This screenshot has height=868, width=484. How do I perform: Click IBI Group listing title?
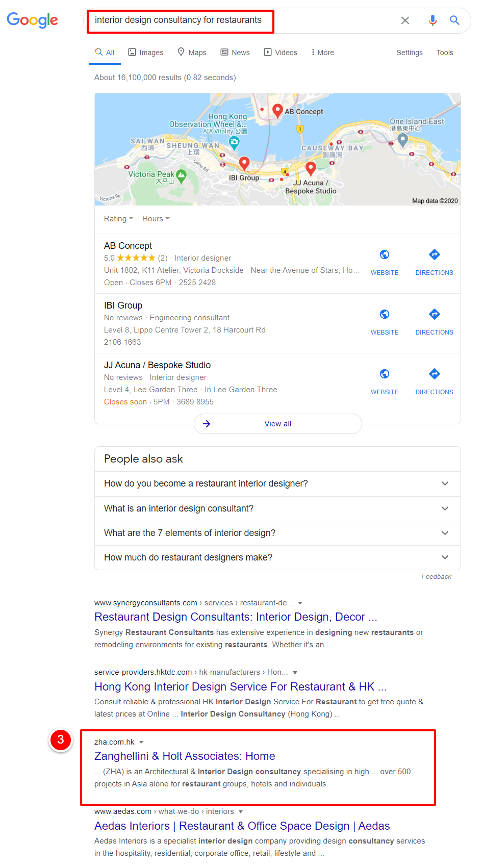click(123, 305)
